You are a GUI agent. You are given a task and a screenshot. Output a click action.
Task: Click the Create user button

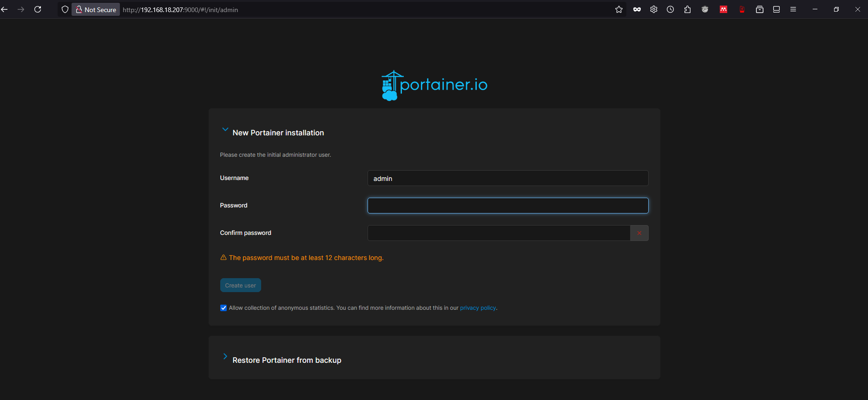(241, 285)
